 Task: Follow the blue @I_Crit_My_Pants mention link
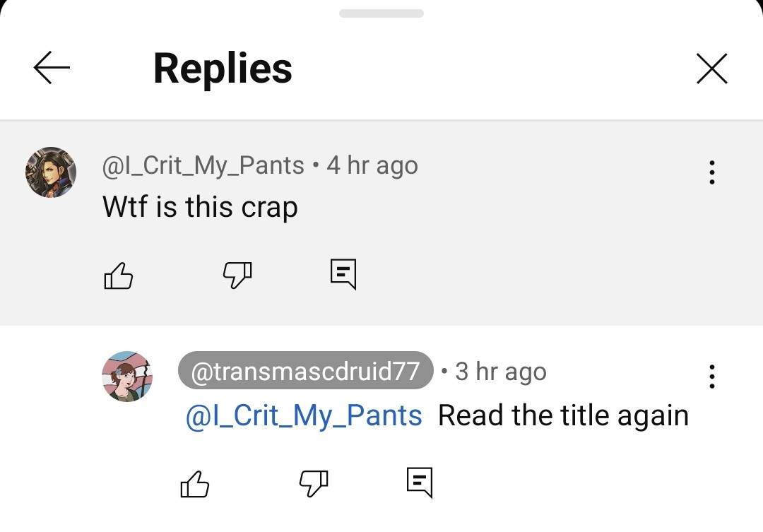coord(304,415)
